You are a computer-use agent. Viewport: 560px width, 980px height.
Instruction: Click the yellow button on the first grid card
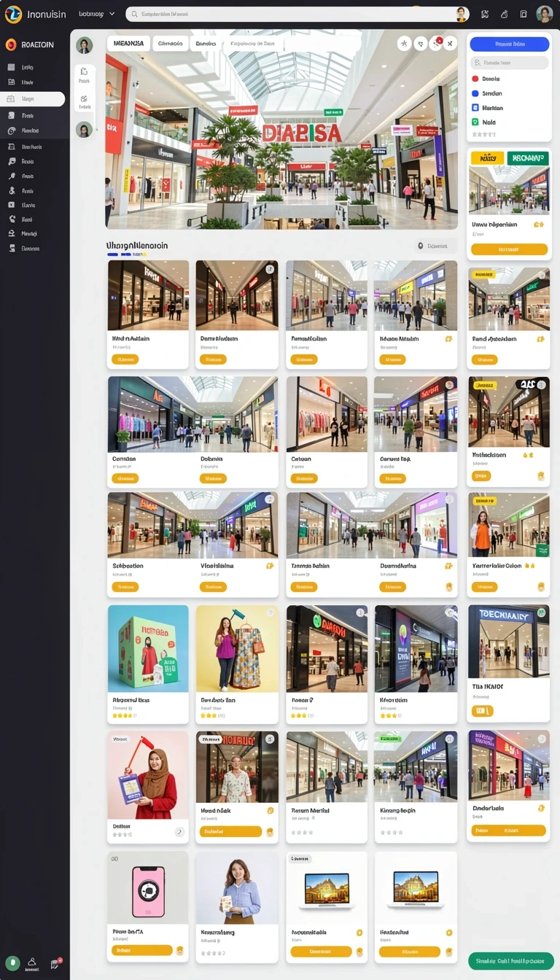coord(125,359)
